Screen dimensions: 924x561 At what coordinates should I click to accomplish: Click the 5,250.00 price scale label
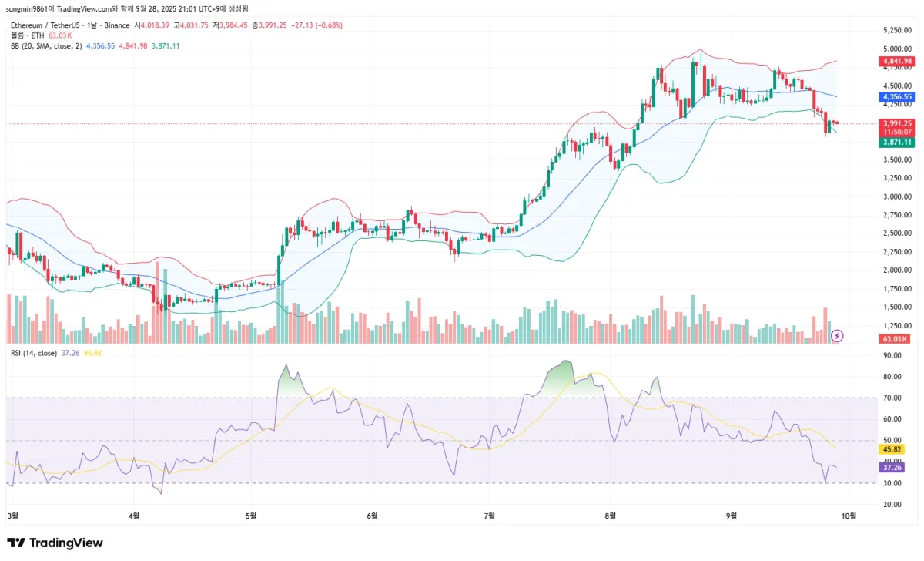coord(898,30)
